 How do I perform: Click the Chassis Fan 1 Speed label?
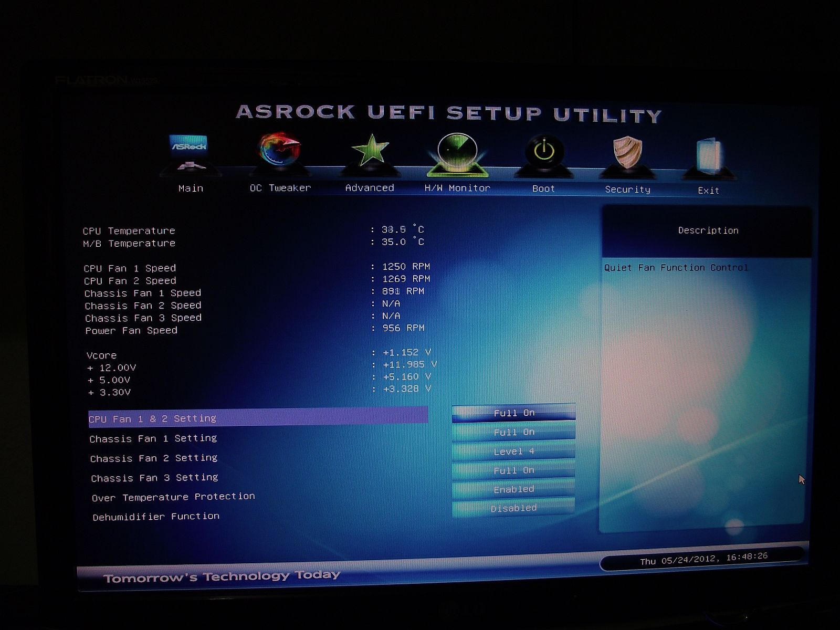(142, 293)
